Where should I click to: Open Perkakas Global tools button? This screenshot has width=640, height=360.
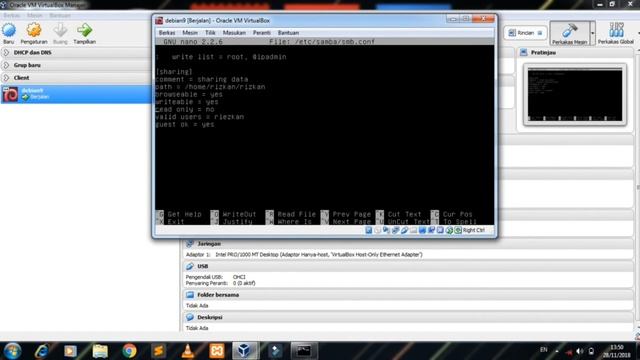pyautogui.click(x=616, y=33)
